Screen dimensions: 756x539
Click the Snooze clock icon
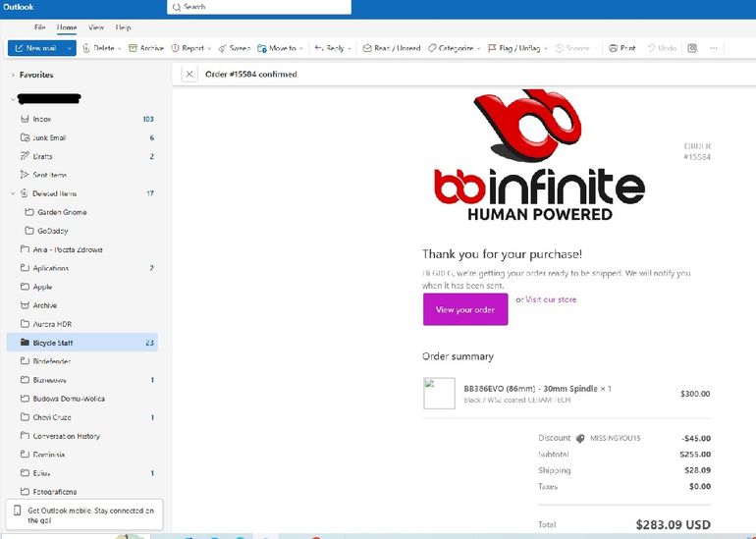tap(560, 48)
